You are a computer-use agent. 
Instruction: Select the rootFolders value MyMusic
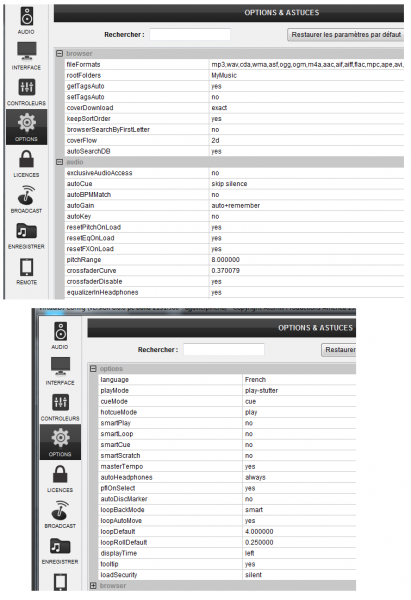point(224,75)
